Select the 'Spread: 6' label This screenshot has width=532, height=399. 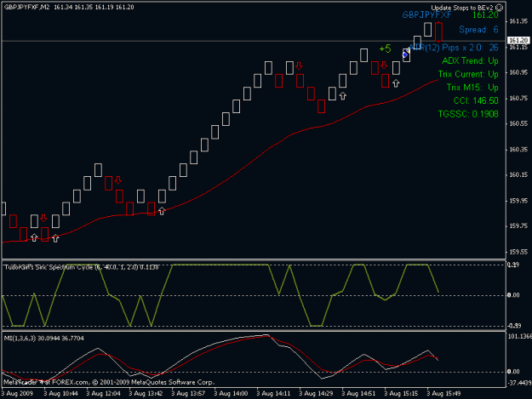(x=478, y=30)
